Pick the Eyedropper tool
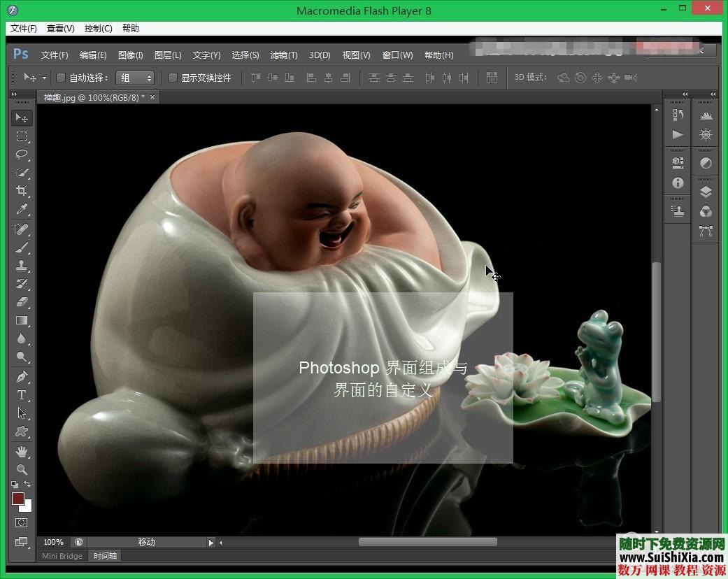The width and height of the screenshot is (728, 579). click(22, 208)
